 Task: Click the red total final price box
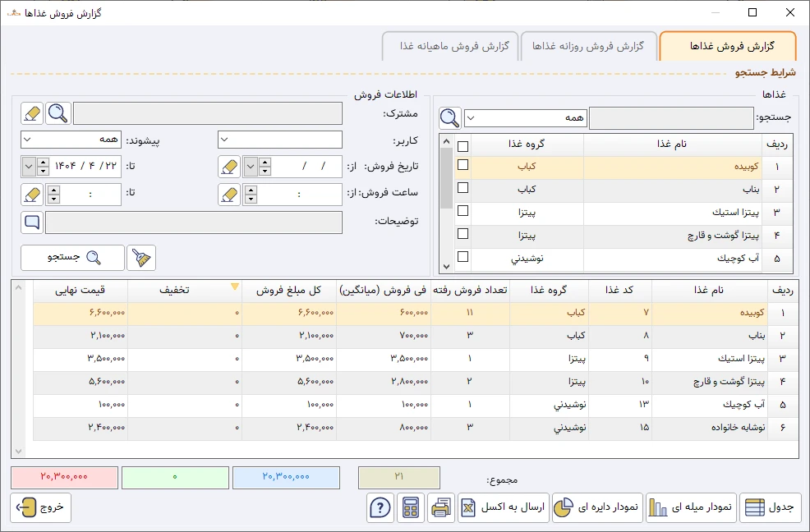point(65,477)
